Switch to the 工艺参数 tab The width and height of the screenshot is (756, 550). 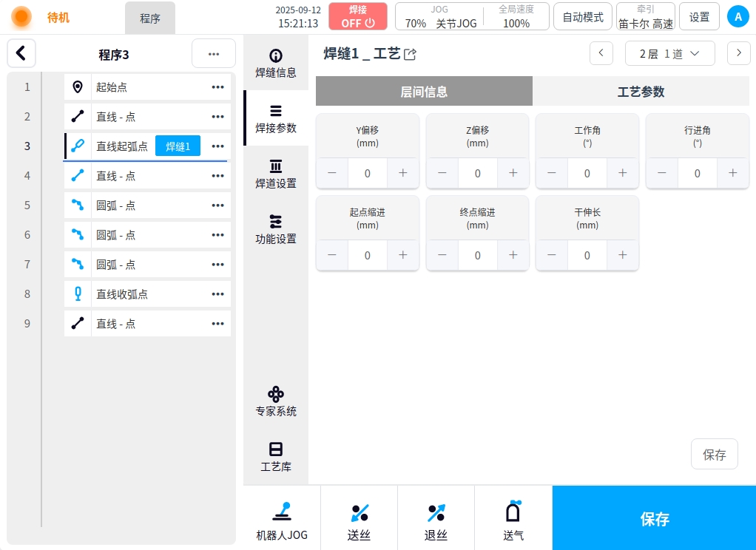(x=641, y=92)
